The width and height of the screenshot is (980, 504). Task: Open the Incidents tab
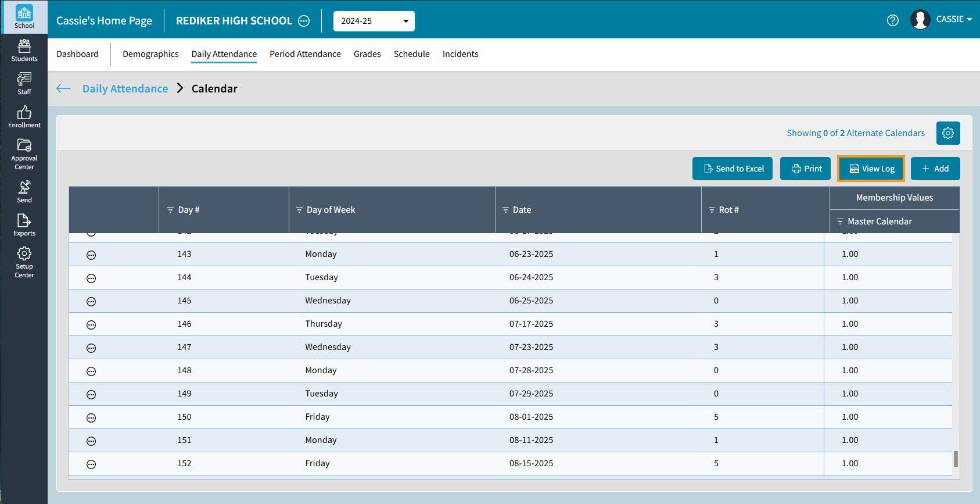tap(461, 54)
